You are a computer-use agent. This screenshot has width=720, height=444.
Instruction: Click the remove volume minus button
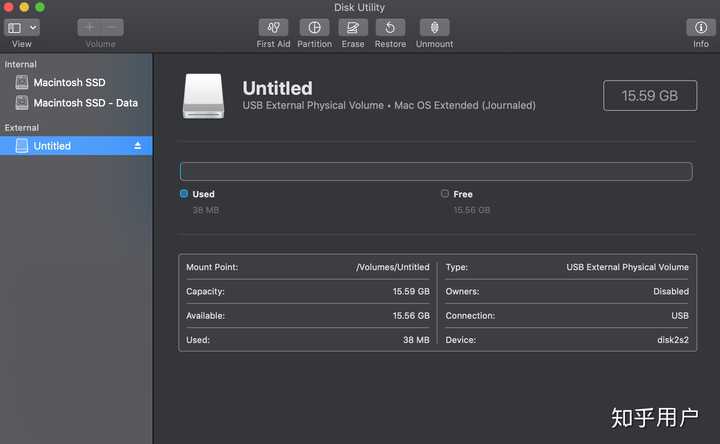[x=112, y=28]
